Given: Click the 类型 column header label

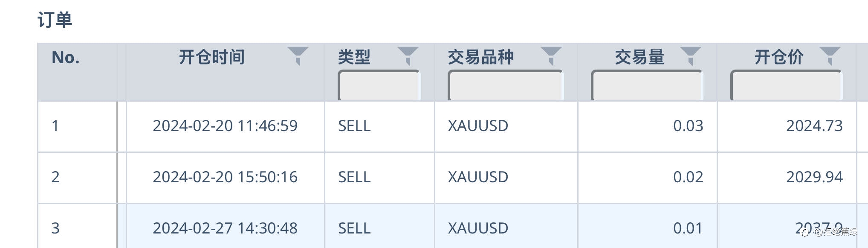Looking at the screenshot, I should tap(354, 57).
